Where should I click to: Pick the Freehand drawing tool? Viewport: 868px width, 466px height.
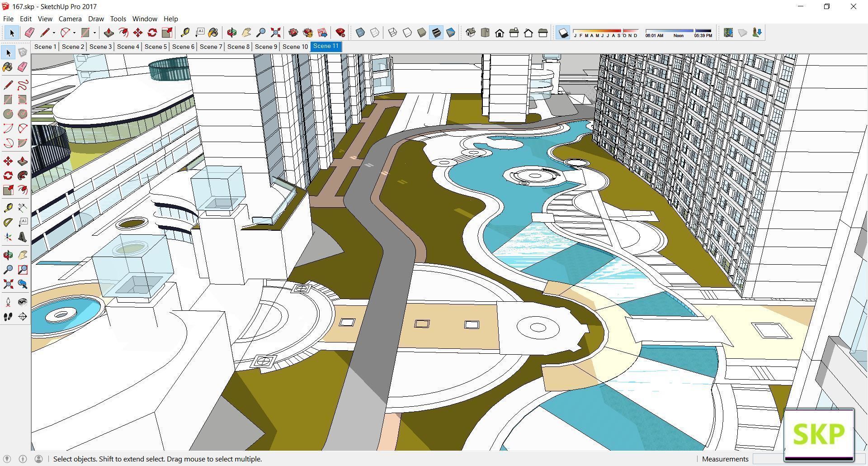[x=22, y=85]
